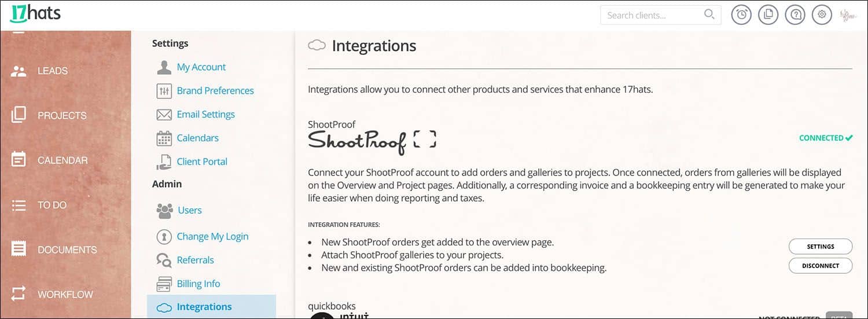Open My Account settings
This screenshot has height=319, width=868.
201,67
